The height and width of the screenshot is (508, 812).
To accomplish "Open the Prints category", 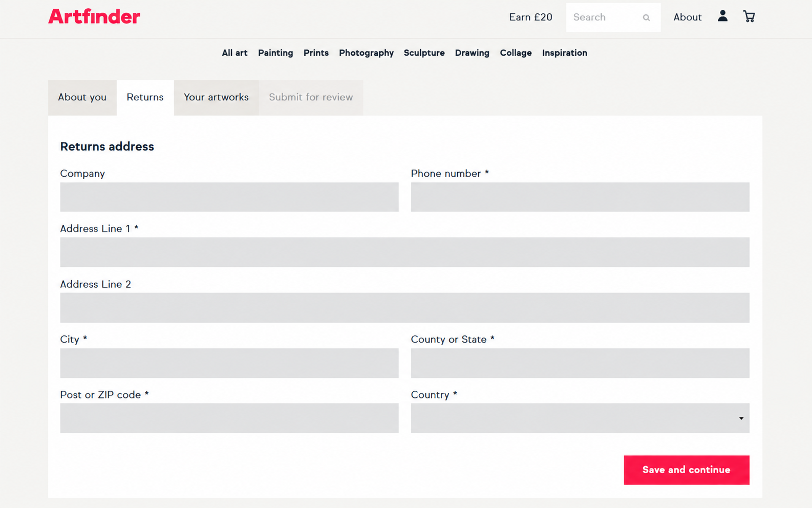I will pos(316,53).
